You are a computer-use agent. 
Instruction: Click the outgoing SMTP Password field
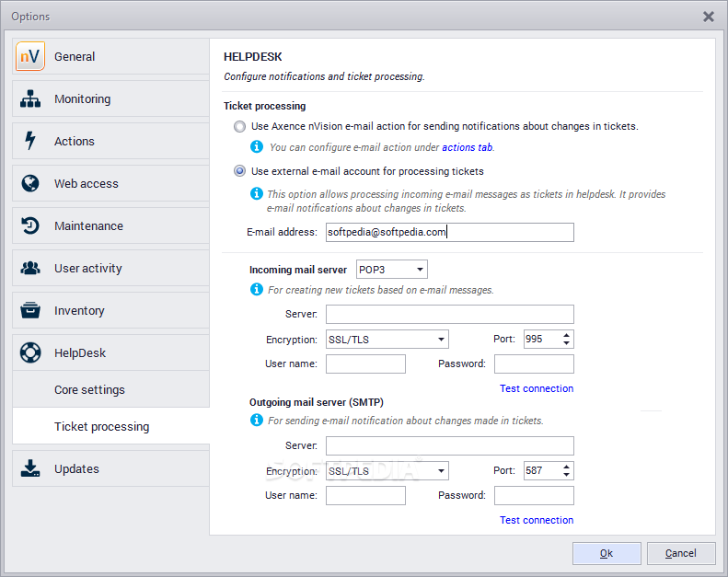point(534,495)
